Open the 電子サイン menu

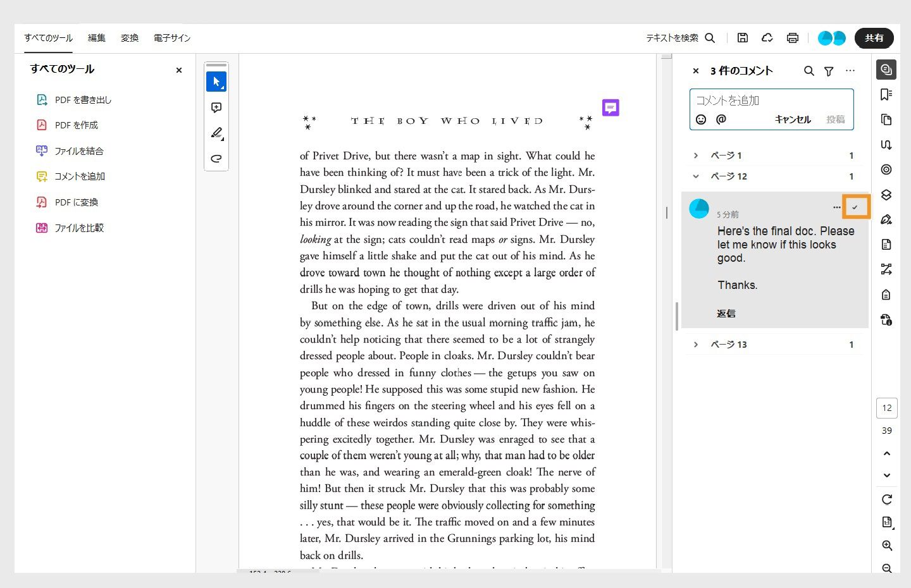click(x=172, y=38)
